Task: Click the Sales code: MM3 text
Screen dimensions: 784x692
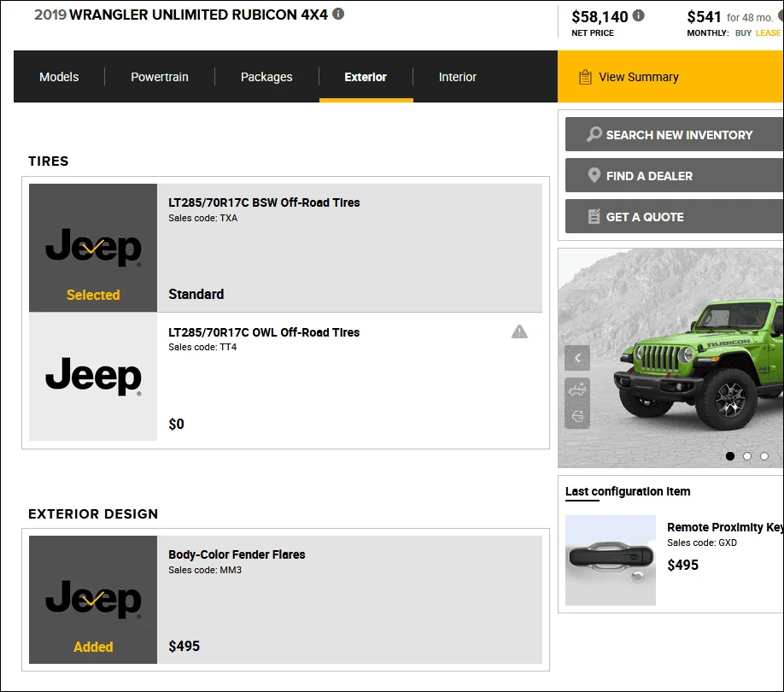Action: click(x=205, y=570)
